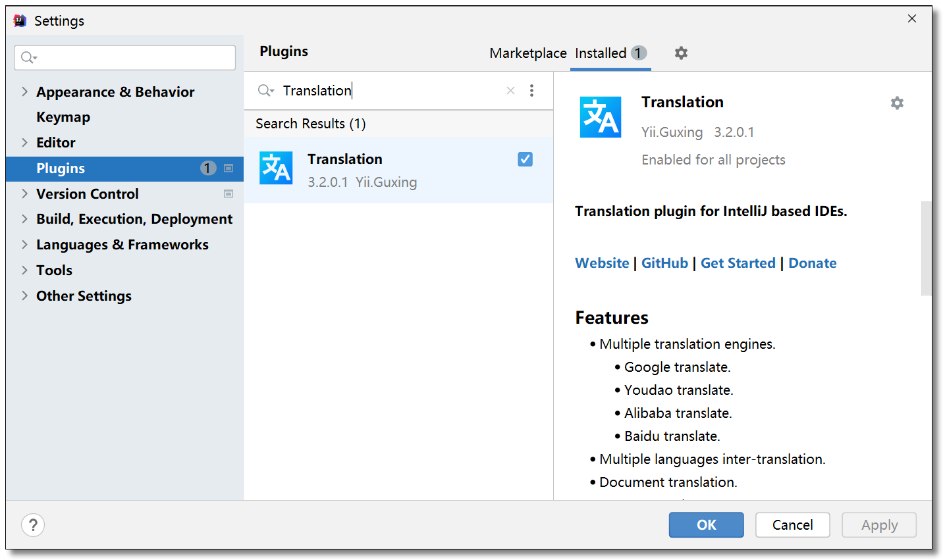
Task: Open the plugin search more options menu
Action: coord(531,91)
